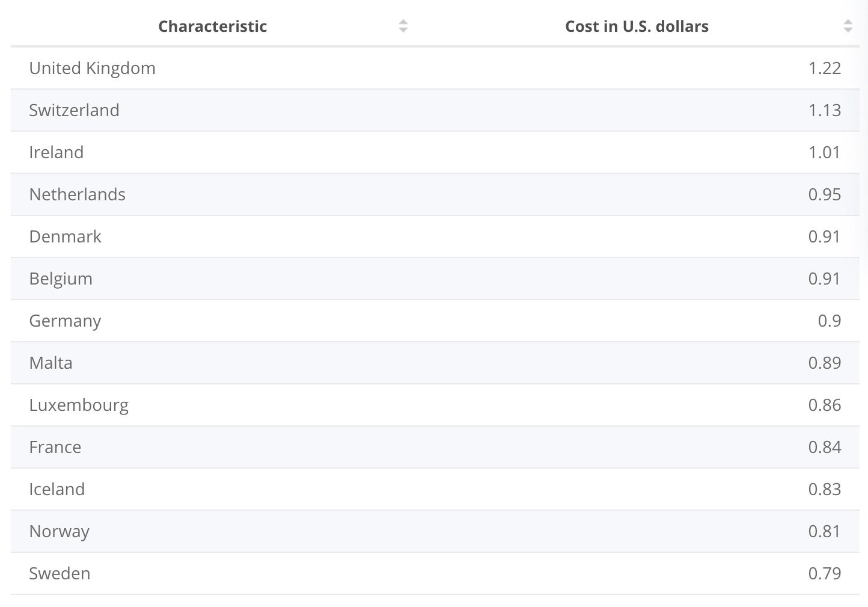Screen dimensions: 868x607
Task: Click the Denmark row label
Action: (x=66, y=236)
